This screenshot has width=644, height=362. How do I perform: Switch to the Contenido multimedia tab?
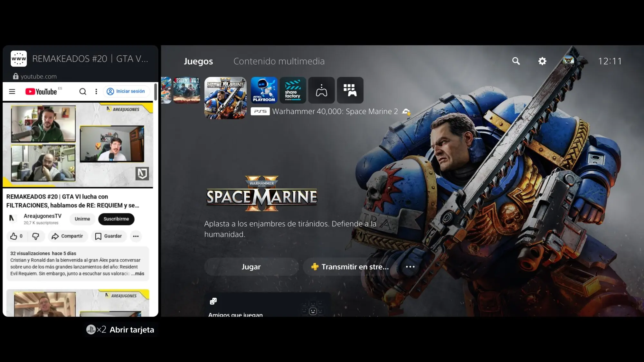coord(279,61)
